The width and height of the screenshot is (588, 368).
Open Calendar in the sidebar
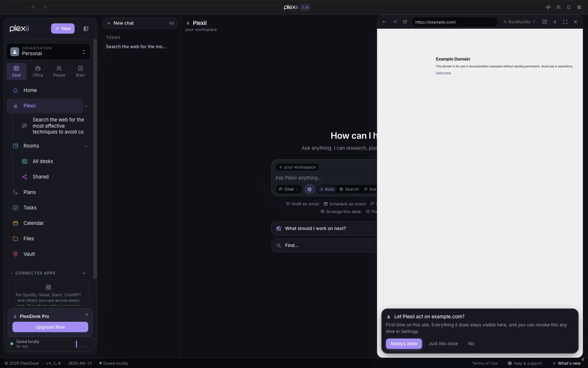click(x=49, y=223)
